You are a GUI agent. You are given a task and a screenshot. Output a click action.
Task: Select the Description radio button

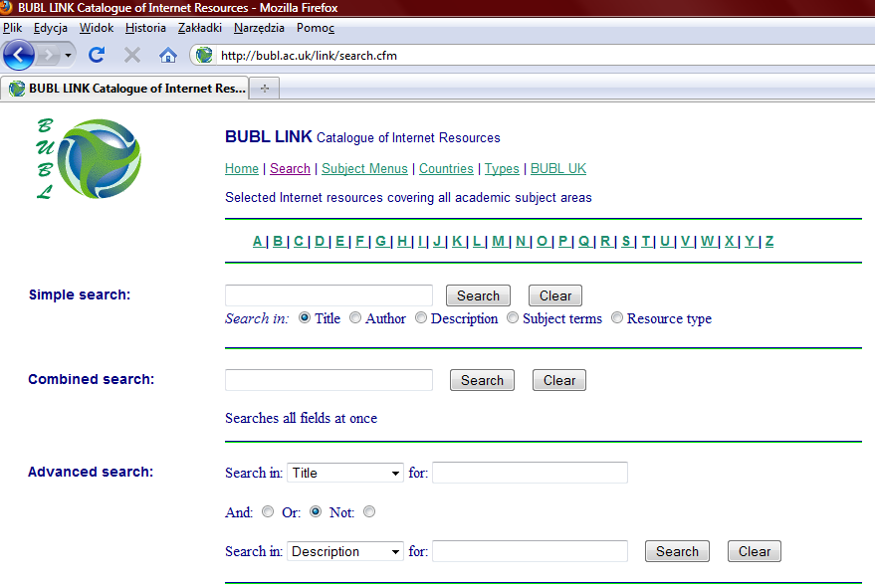[x=421, y=317]
